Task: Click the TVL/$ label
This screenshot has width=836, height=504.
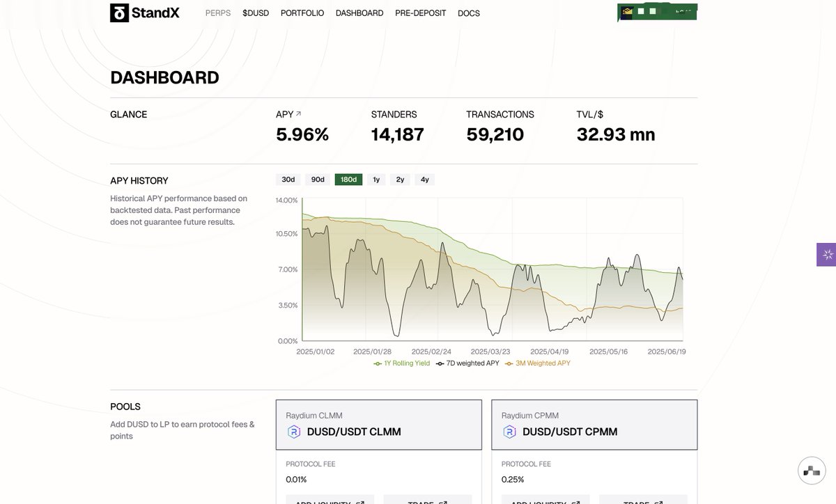Action: point(590,114)
